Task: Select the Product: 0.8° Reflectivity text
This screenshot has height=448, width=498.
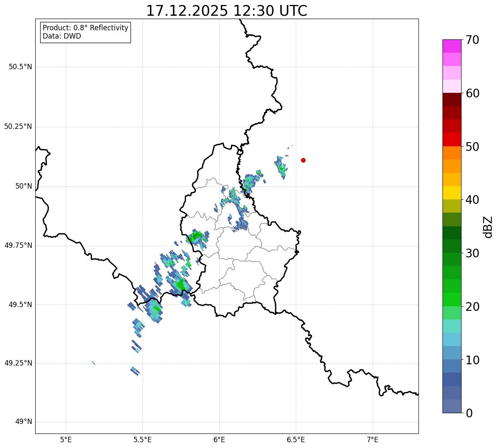Action: pos(85,28)
